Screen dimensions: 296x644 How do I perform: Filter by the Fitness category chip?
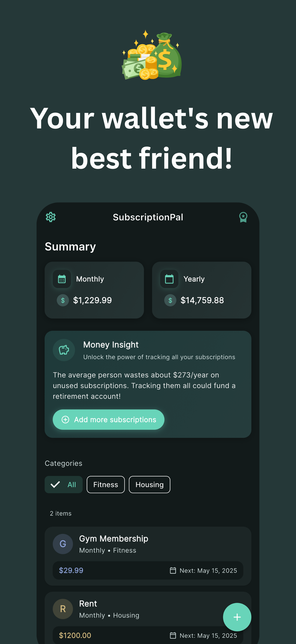(x=106, y=485)
